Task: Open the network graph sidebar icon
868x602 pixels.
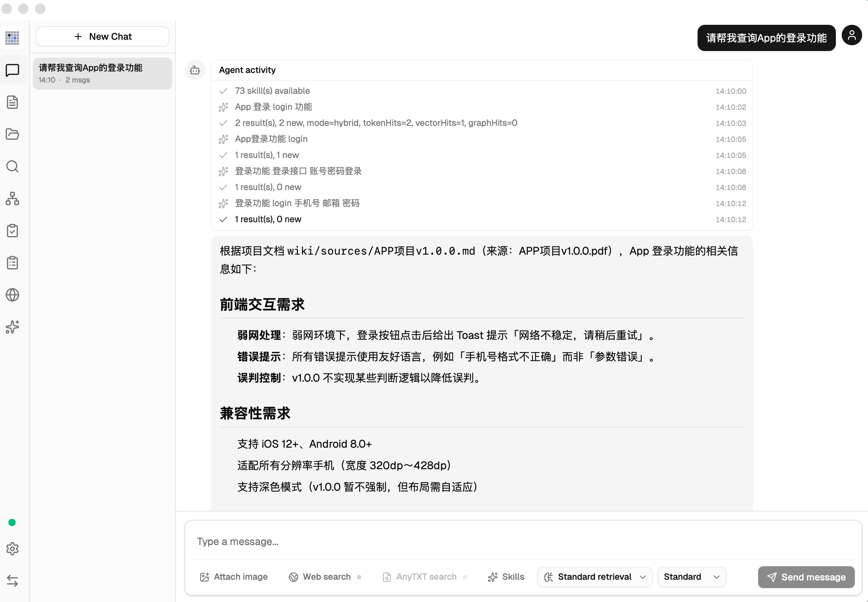Action: click(x=12, y=198)
